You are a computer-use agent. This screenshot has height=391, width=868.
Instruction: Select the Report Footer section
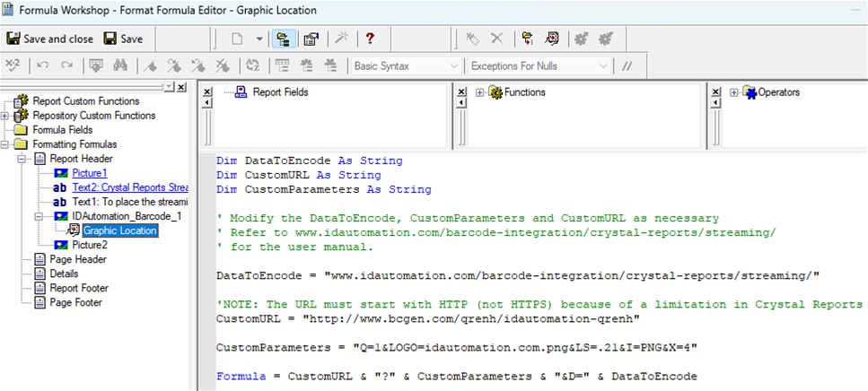79,288
